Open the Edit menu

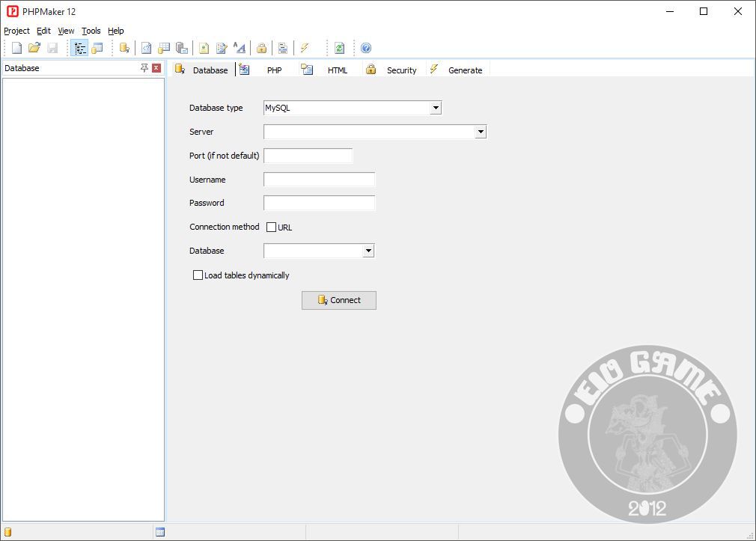coord(44,31)
